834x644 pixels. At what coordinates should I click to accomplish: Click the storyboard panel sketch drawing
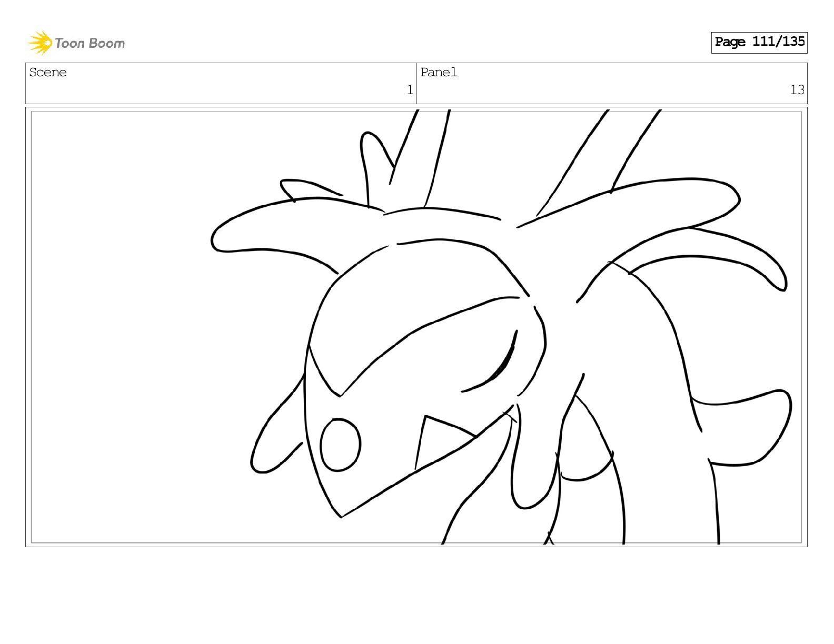(x=416, y=327)
